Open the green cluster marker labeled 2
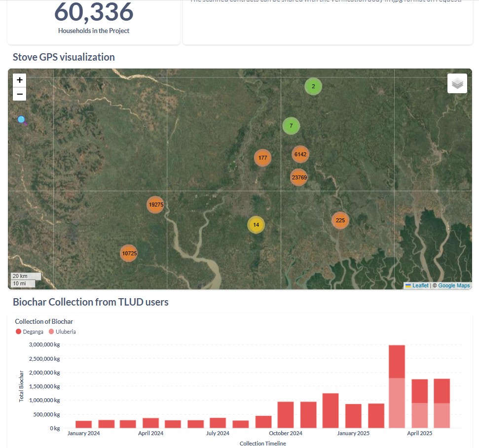 (x=313, y=86)
